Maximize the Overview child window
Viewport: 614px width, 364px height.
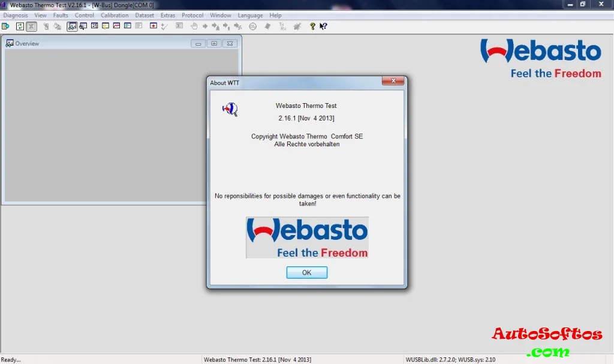tap(214, 43)
